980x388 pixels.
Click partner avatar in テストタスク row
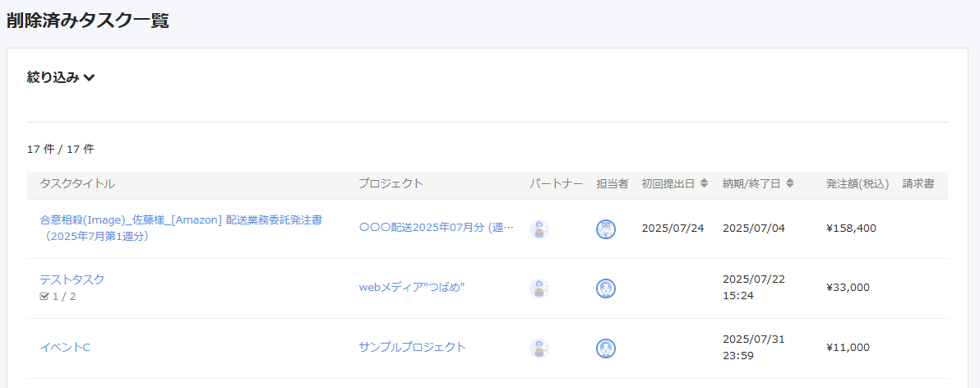539,288
